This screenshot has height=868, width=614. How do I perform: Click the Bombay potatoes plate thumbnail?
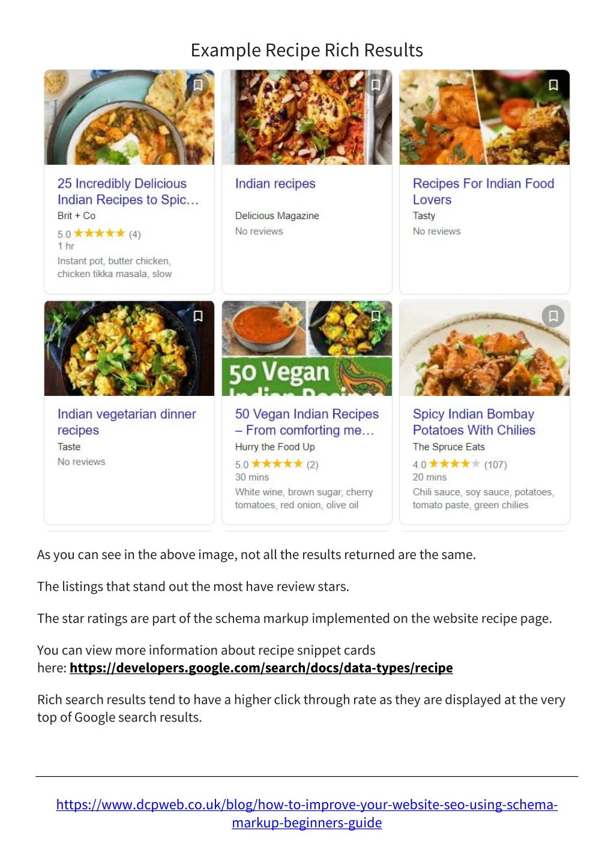coord(484,349)
